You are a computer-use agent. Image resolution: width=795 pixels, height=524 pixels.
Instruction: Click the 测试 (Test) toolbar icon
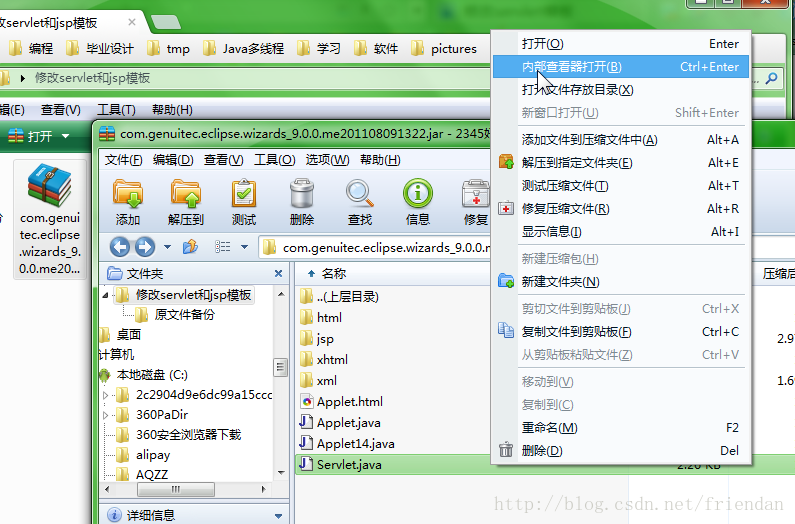244,202
